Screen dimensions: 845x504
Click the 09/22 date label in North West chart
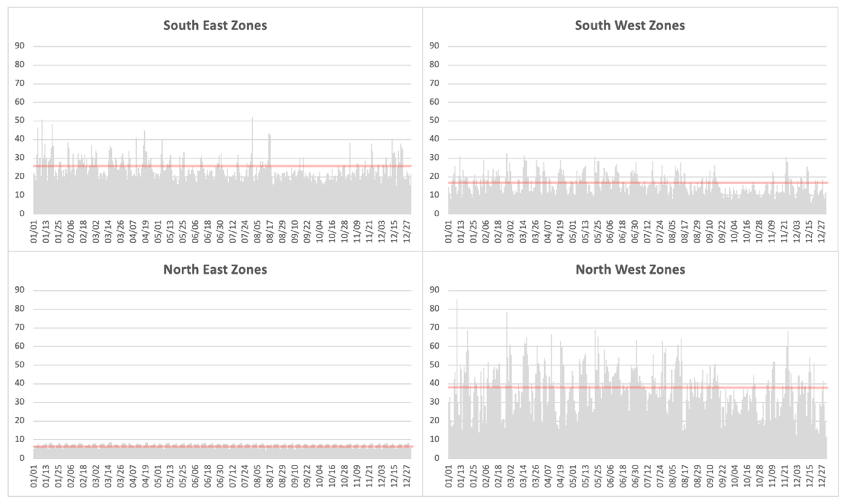point(722,476)
